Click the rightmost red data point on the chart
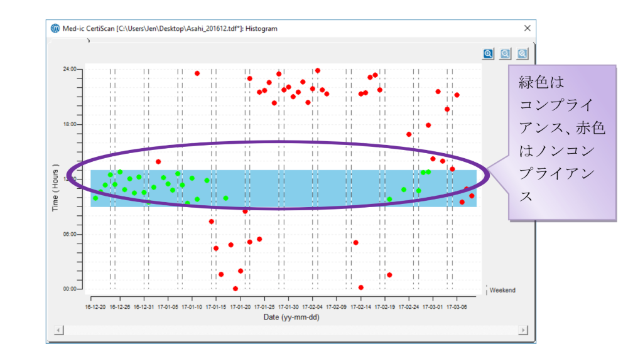 tap(472, 196)
